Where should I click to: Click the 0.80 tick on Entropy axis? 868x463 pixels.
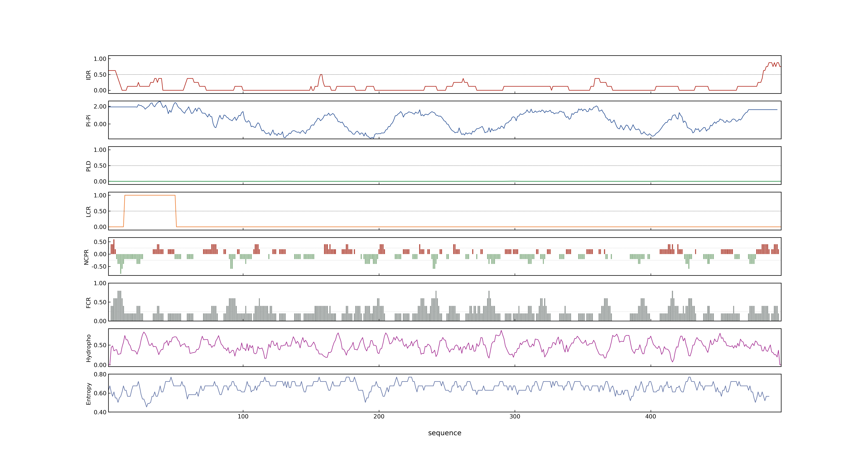100,374
